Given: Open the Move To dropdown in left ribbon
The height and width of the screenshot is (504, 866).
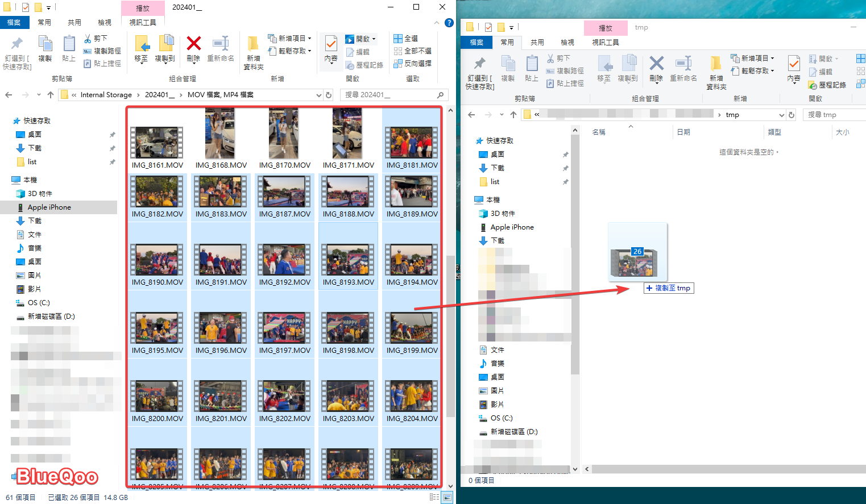Looking at the screenshot, I should (142, 51).
